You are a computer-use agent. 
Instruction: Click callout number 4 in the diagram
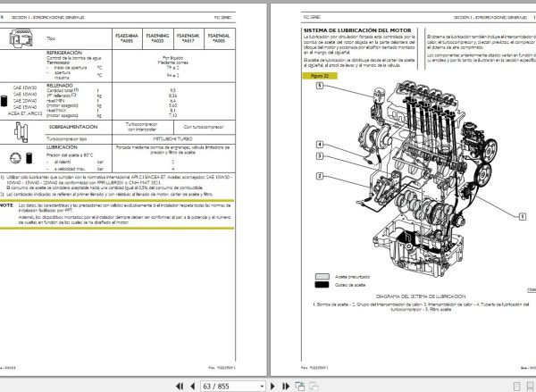pyautogui.click(x=319, y=145)
